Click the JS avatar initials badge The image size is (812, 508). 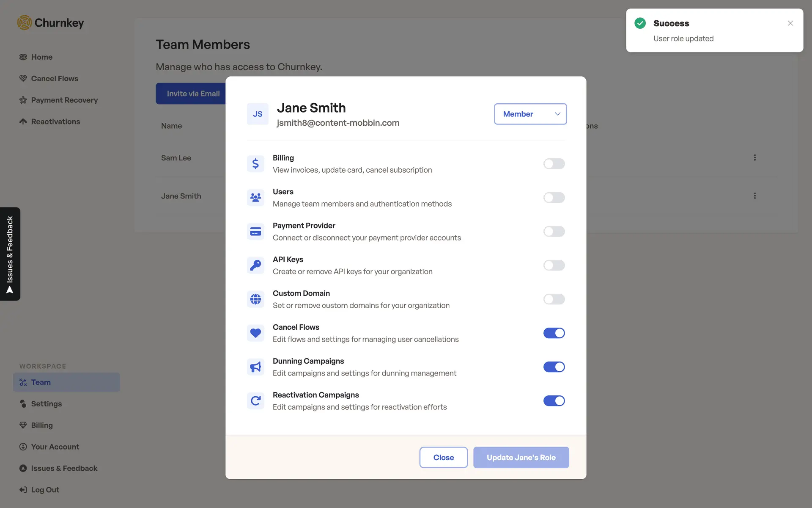258,114
